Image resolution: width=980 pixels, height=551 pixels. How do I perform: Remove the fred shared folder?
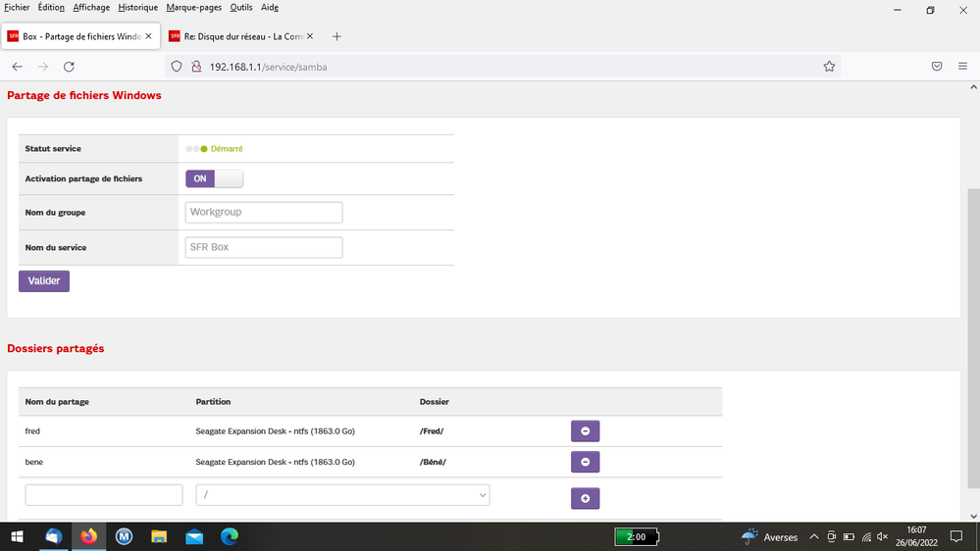[x=585, y=431]
